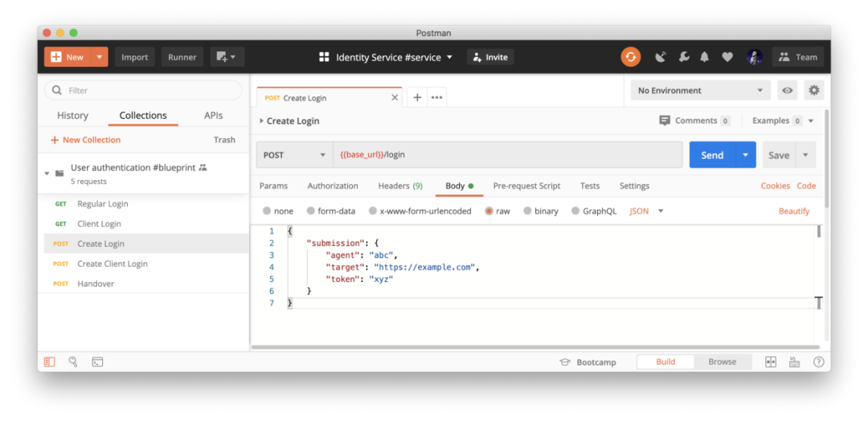The height and width of the screenshot is (421, 868).
Task: Click the environment quick look eye icon
Action: point(787,91)
